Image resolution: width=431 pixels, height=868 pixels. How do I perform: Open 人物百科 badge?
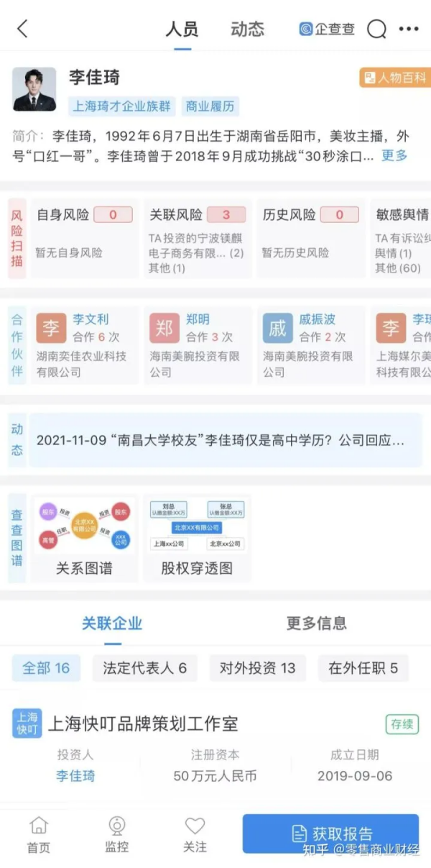pos(395,78)
